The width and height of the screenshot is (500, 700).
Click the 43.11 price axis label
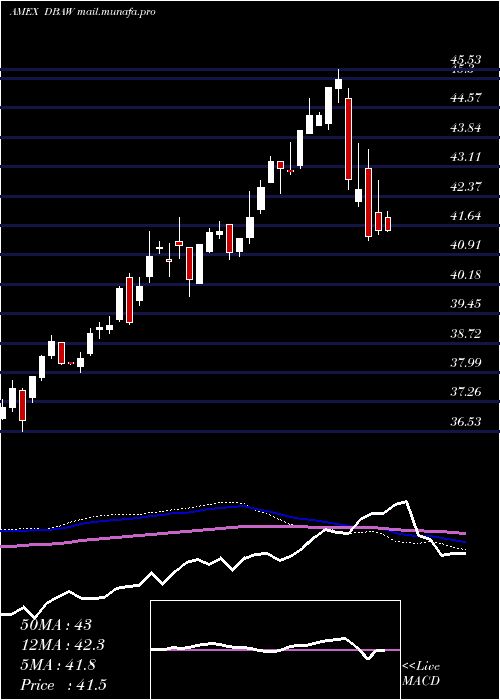click(466, 157)
